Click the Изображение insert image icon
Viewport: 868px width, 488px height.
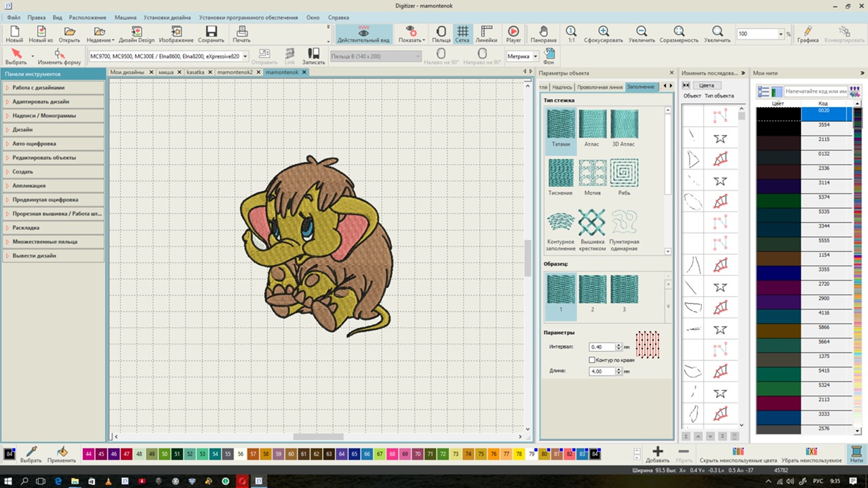point(176,34)
